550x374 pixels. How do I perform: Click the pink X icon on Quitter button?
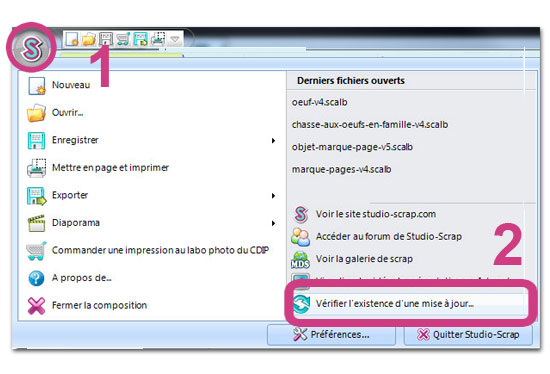(x=423, y=335)
